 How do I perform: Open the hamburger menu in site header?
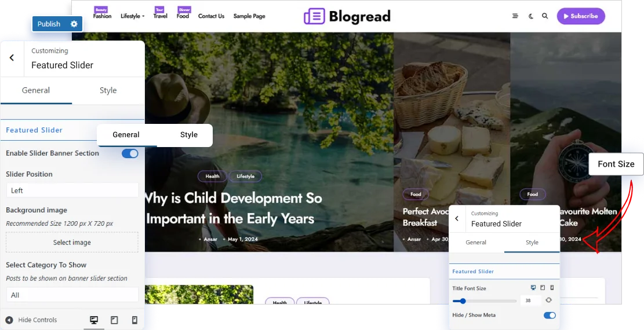pyautogui.click(x=515, y=16)
